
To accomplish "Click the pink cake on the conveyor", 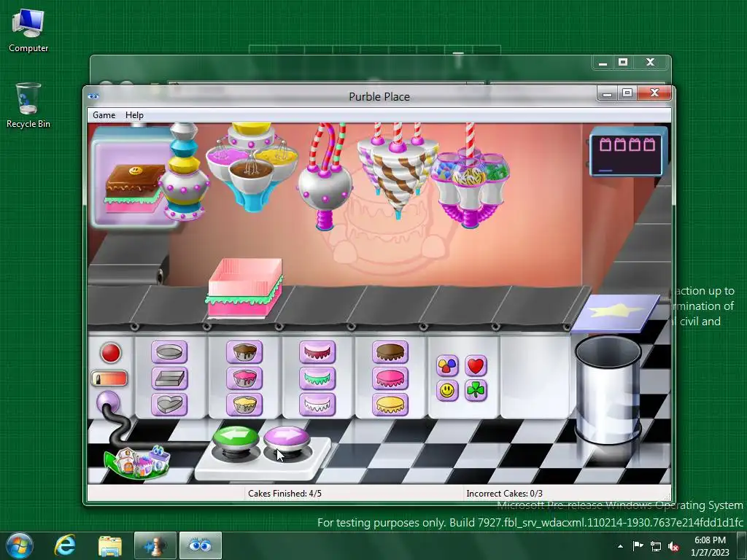I will pyautogui.click(x=244, y=289).
